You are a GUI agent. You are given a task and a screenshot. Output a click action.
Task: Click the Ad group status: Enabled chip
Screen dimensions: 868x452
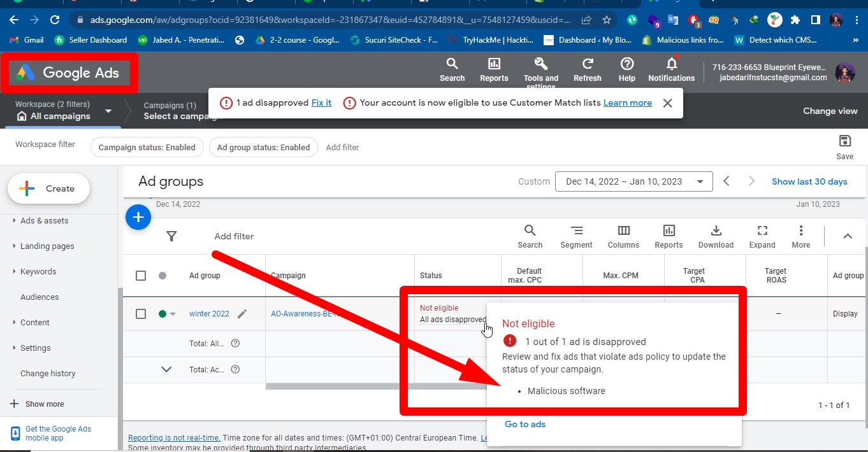pyautogui.click(x=263, y=147)
